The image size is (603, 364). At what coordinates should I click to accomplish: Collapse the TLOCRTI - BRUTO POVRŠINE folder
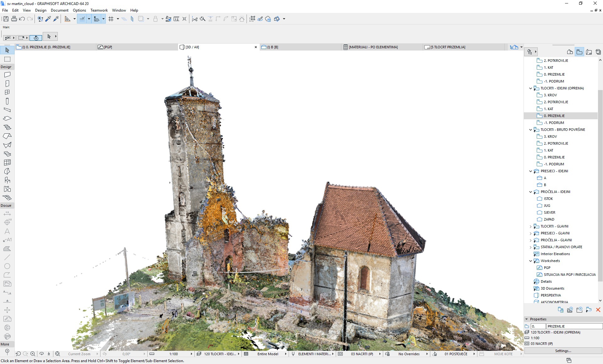[x=531, y=130]
